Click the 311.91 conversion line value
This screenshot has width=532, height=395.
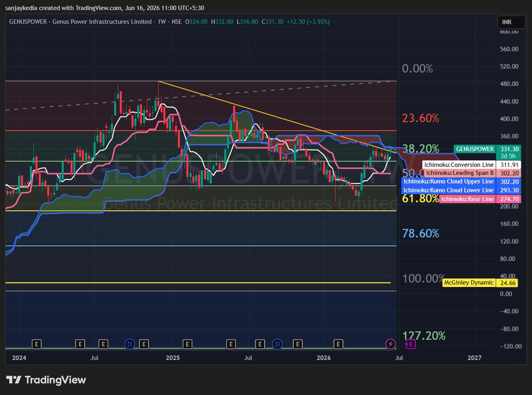point(508,165)
